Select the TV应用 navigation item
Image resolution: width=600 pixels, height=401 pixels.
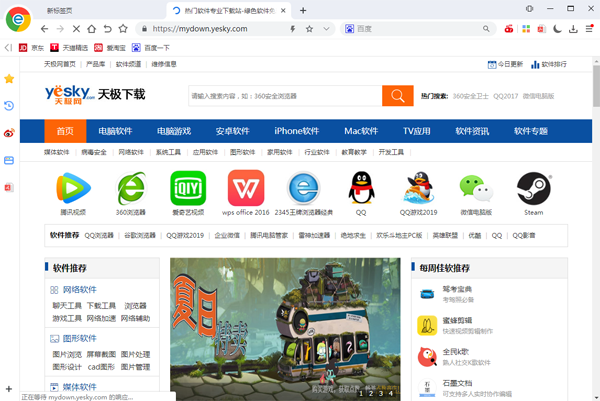(x=417, y=131)
